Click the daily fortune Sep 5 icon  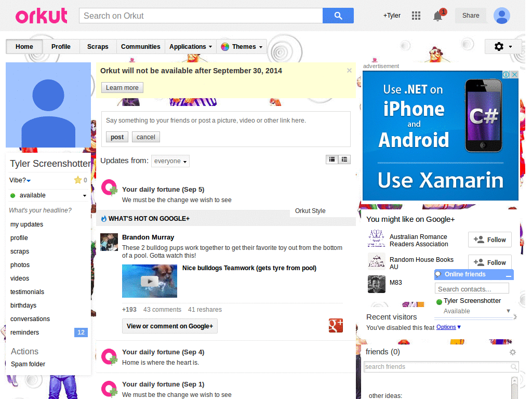(109, 188)
